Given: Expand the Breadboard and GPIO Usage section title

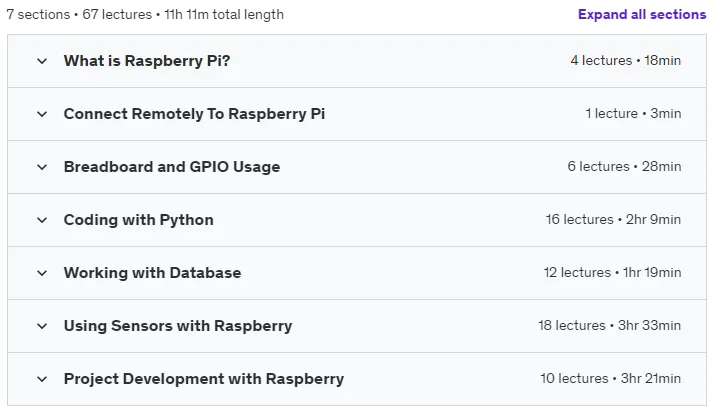Looking at the screenshot, I should [x=172, y=167].
